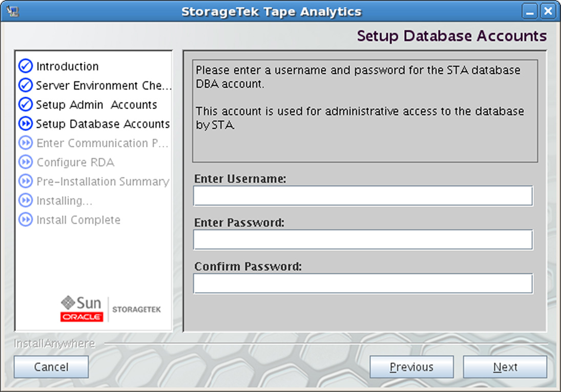561x392 pixels.
Task: Click the arrow icon beside Setup Database Accounts
Action: tap(26, 124)
